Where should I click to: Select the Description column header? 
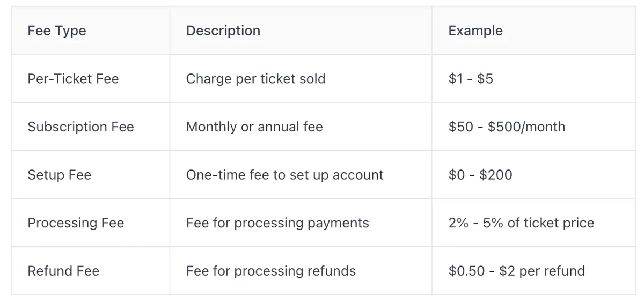pyautogui.click(x=223, y=31)
